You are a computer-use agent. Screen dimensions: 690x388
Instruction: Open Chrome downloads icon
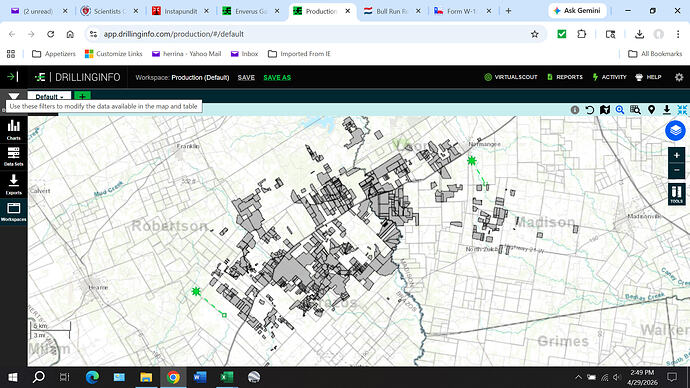639,34
